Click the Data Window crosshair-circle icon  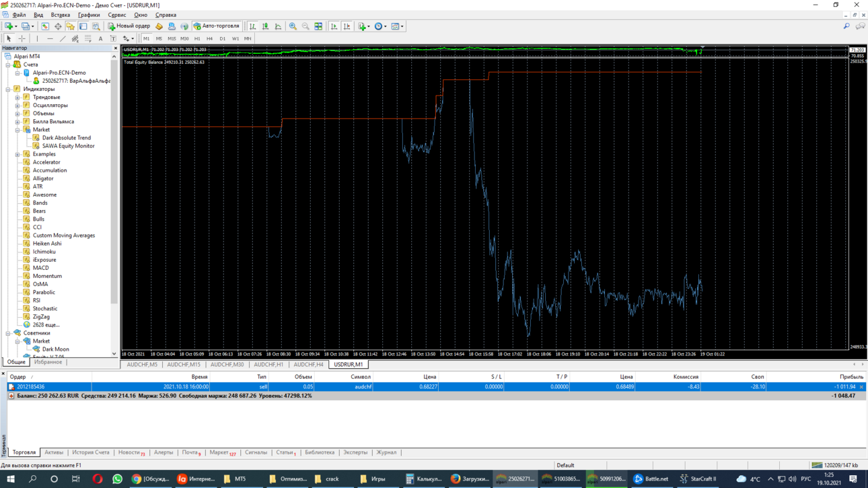(58, 26)
